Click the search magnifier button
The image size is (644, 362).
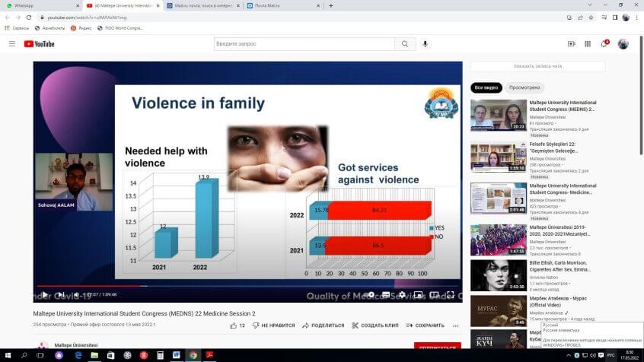pyautogui.click(x=406, y=44)
